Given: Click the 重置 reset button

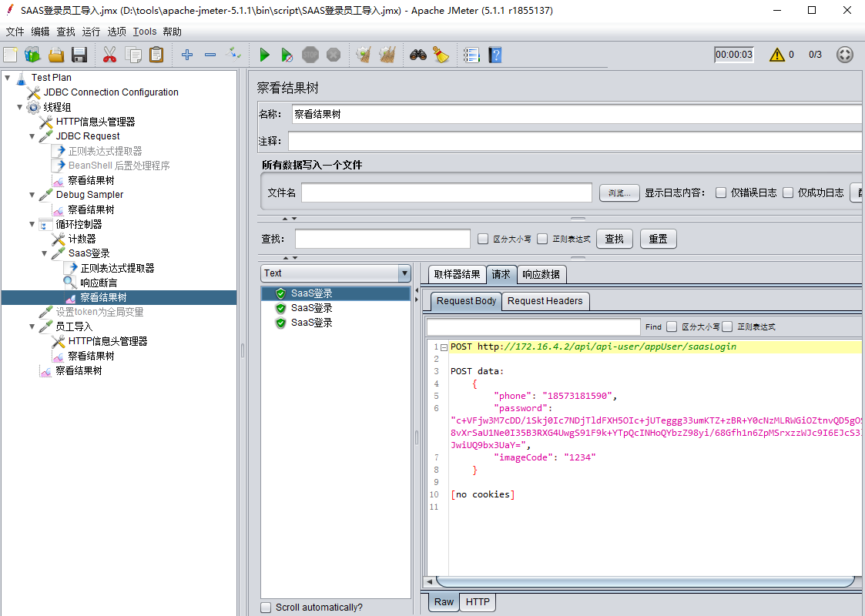Looking at the screenshot, I should click(658, 239).
